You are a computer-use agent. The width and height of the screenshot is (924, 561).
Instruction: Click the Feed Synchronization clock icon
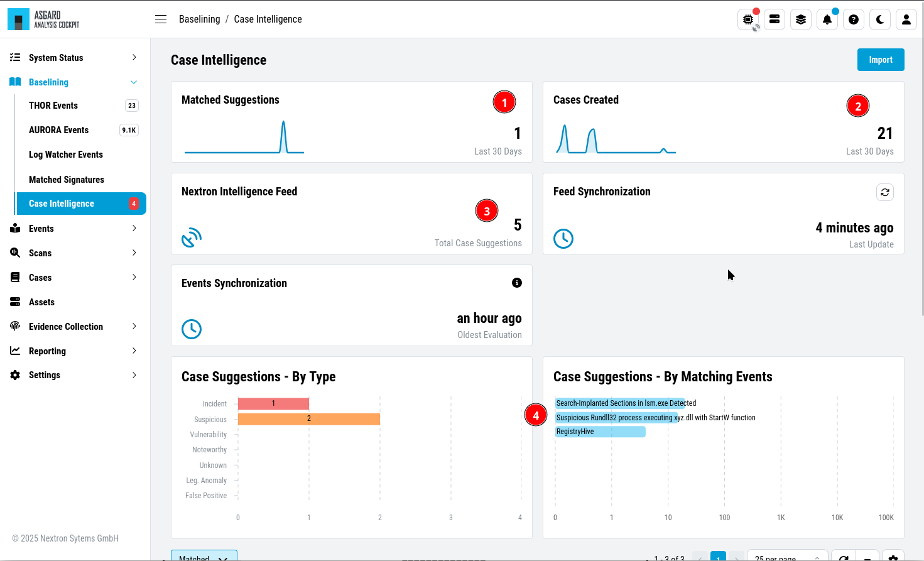[x=563, y=238]
